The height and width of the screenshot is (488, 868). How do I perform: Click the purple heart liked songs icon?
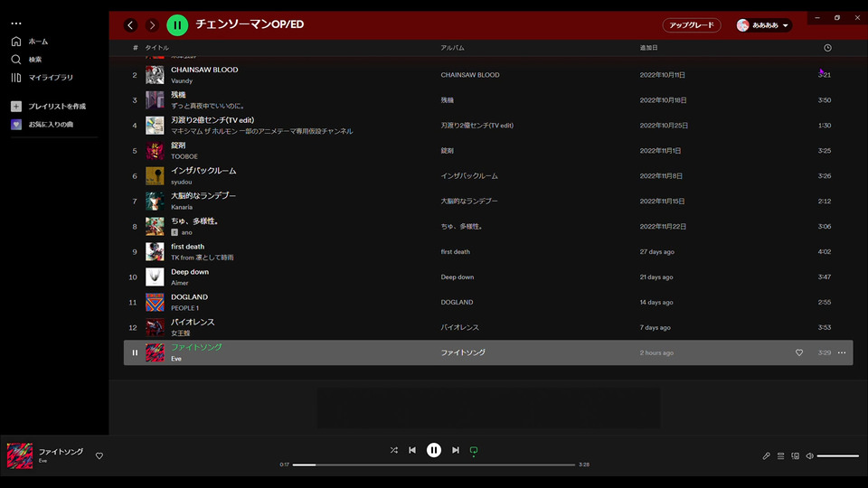click(16, 125)
